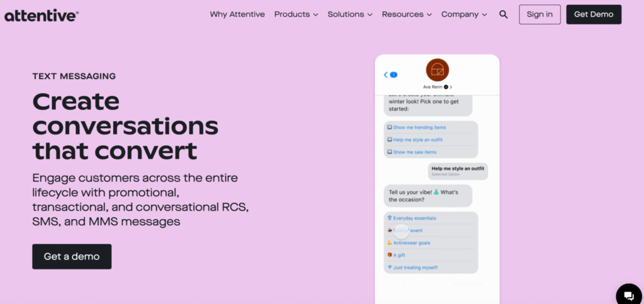Select Show me trending items option
The image size is (644, 304).
coord(431,128)
